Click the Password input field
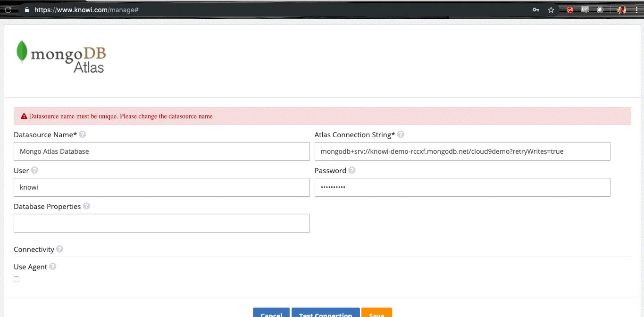The width and height of the screenshot is (644, 317). 462,187
